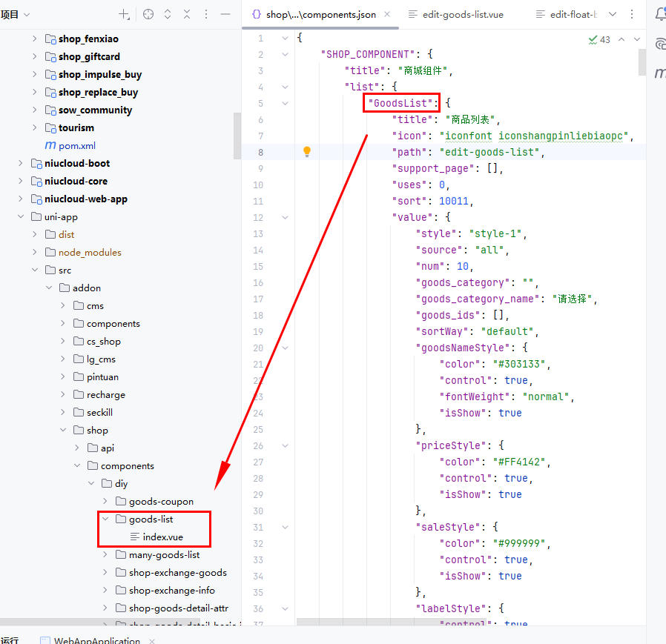The width and height of the screenshot is (666, 644).
Task: Click the select opened file target icon
Action: 148,15
